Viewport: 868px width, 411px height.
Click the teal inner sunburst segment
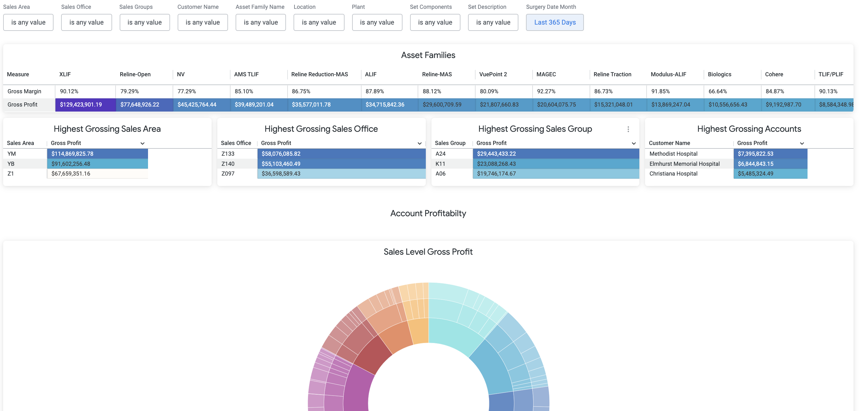tap(453, 335)
